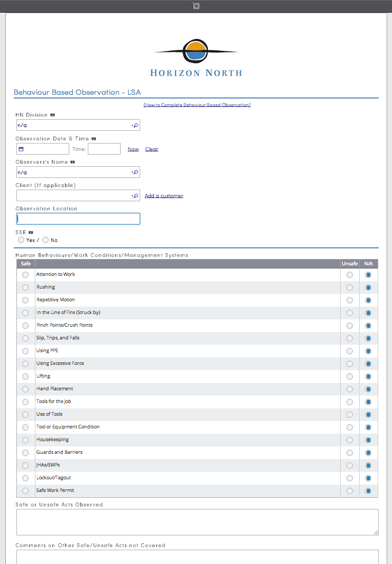Select No for SSE
Screen dimensions: 392x564
pos(45,240)
